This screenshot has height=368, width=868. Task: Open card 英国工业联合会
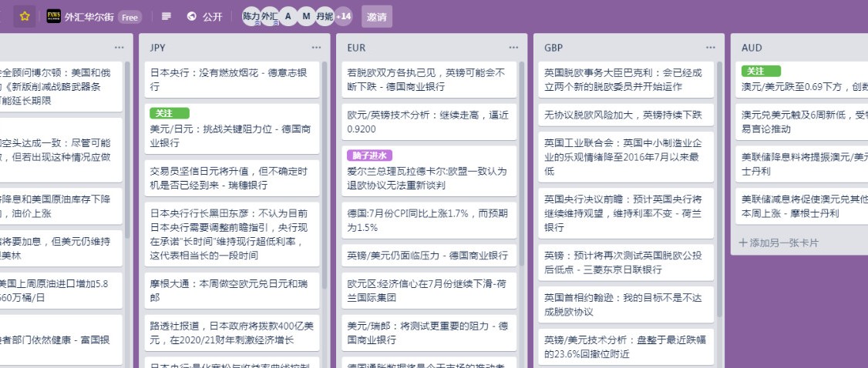(x=627, y=157)
